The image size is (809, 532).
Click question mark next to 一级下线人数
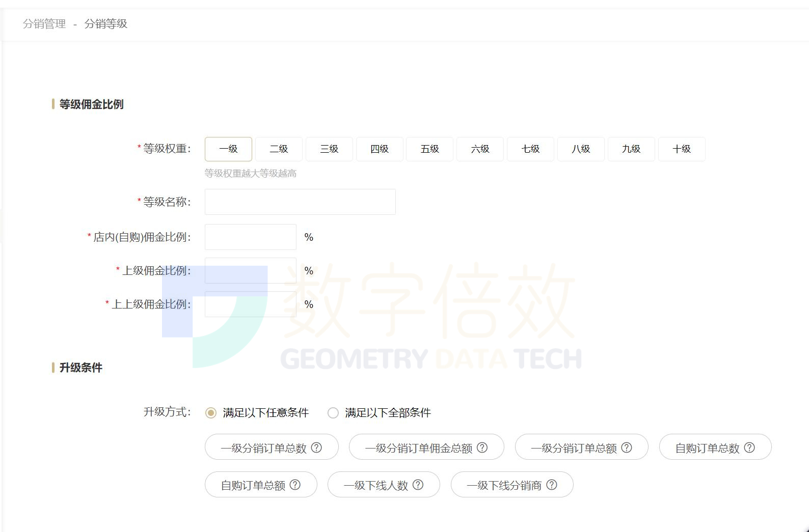[x=418, y=485]
